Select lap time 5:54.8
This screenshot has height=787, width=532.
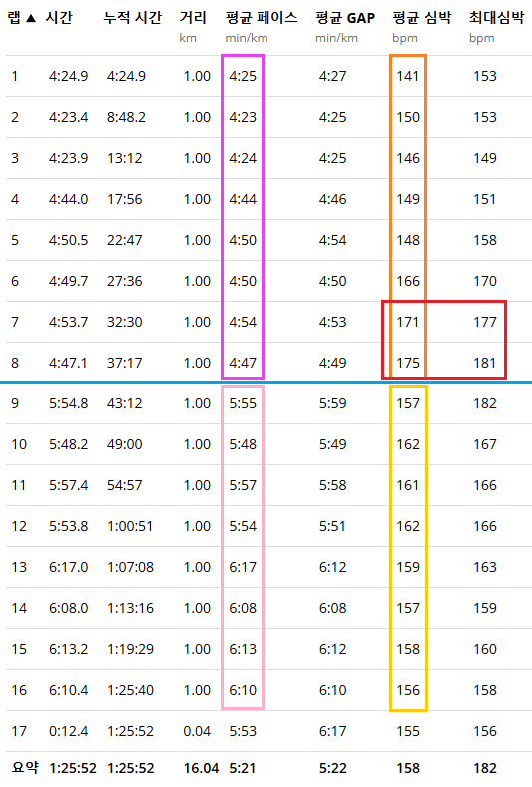(68, 404)
